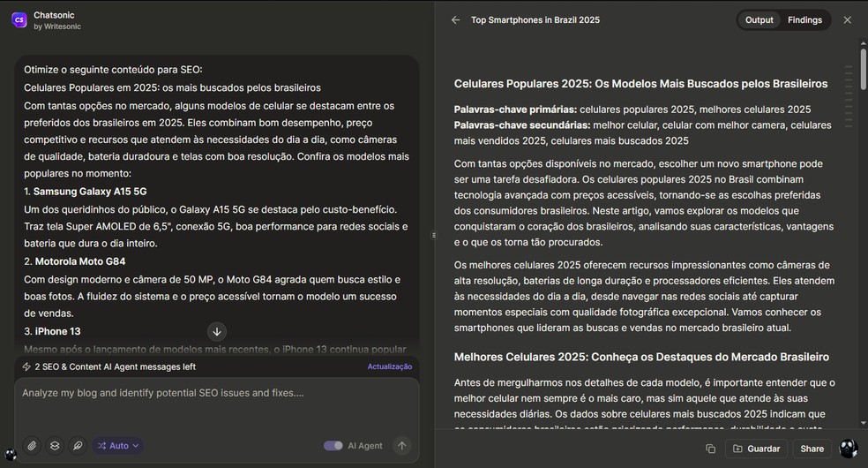Viewport: 868px width, 468px height.
Task: Click the output panel vertical scrollbar thumb
Action: (x=863, y=69)
